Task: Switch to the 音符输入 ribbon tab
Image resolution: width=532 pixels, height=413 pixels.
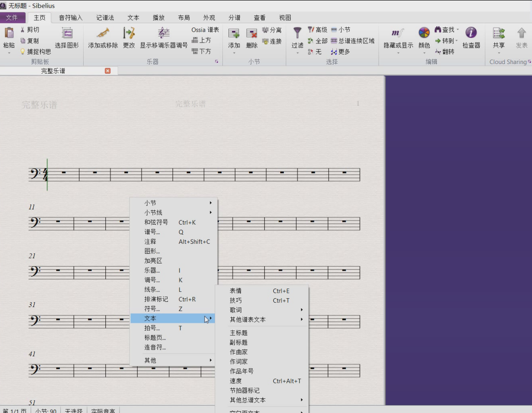Action: (71, 18)
